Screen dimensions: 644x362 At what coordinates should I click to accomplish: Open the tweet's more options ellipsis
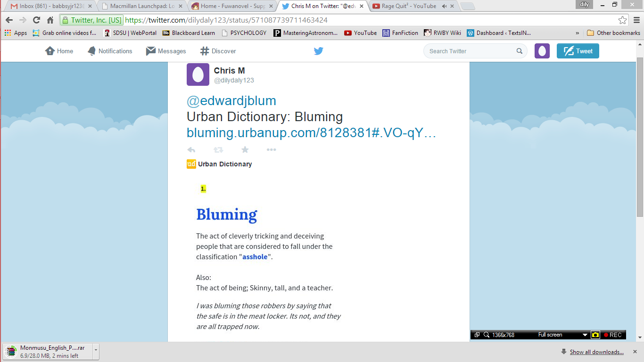271,150
